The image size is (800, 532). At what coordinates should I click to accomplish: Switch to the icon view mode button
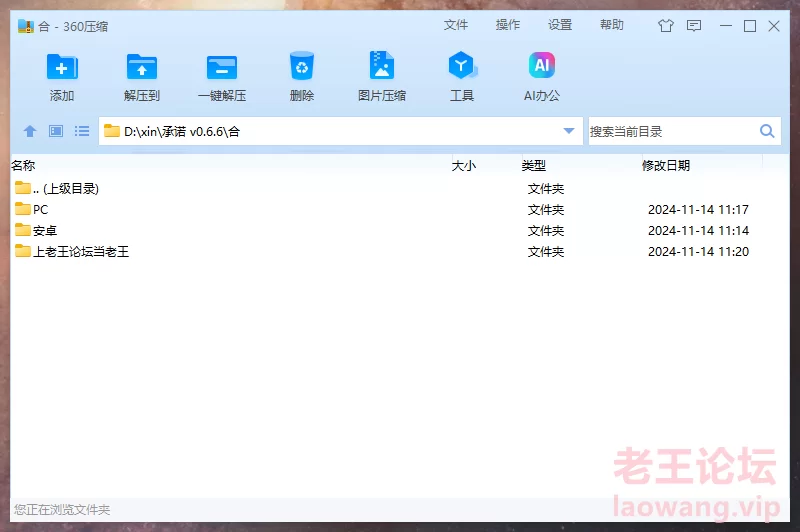point(56,131)
